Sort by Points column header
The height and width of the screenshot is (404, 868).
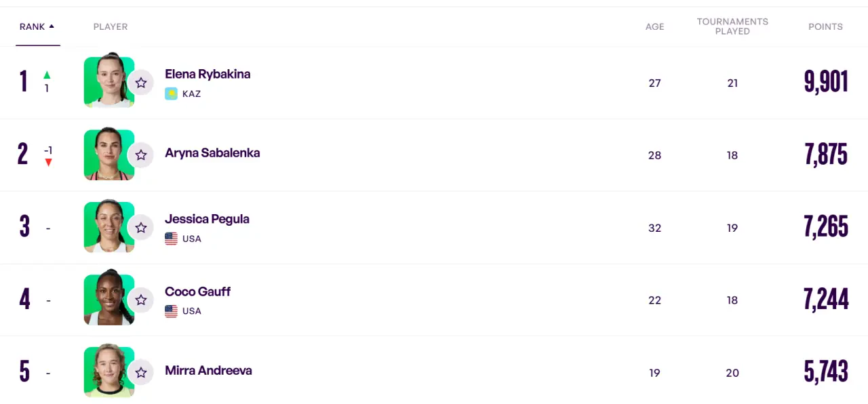[x=825, y=26]
